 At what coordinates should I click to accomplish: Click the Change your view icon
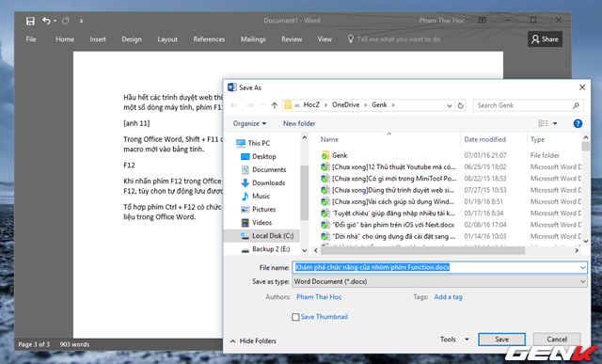[x=543, y=123]
